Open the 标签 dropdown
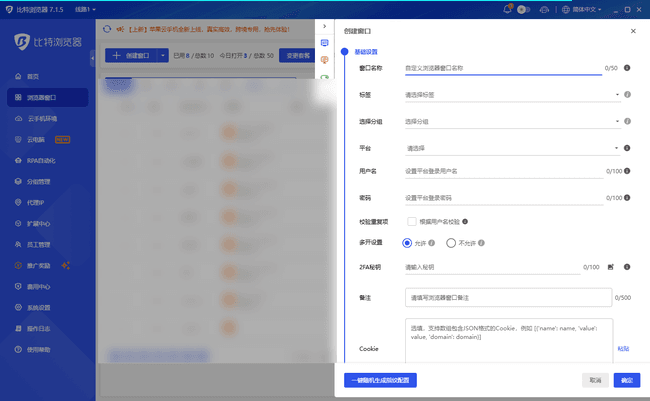Image resolution: width=650 pixels, height=401 pixels. click(512, 95)
